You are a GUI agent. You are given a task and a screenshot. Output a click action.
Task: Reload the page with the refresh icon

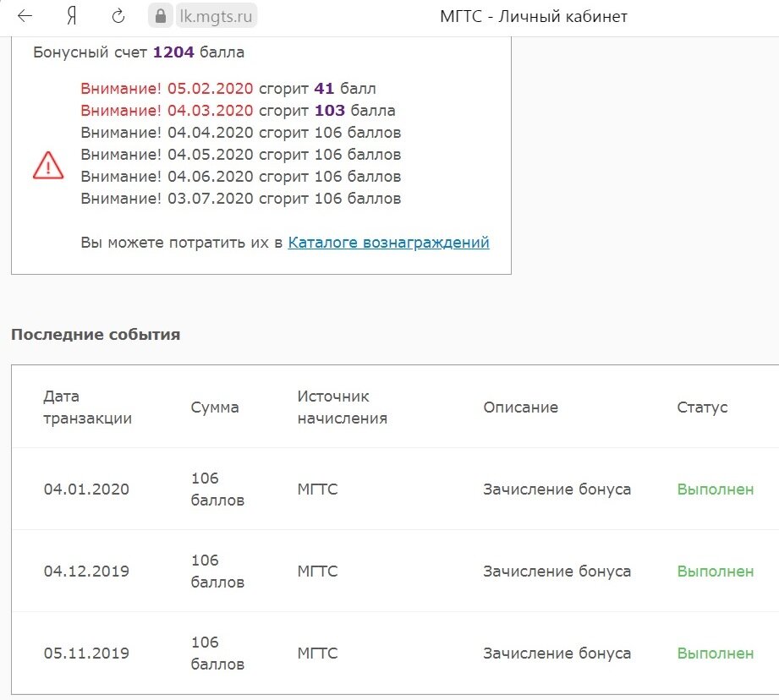tap(118, 16)
